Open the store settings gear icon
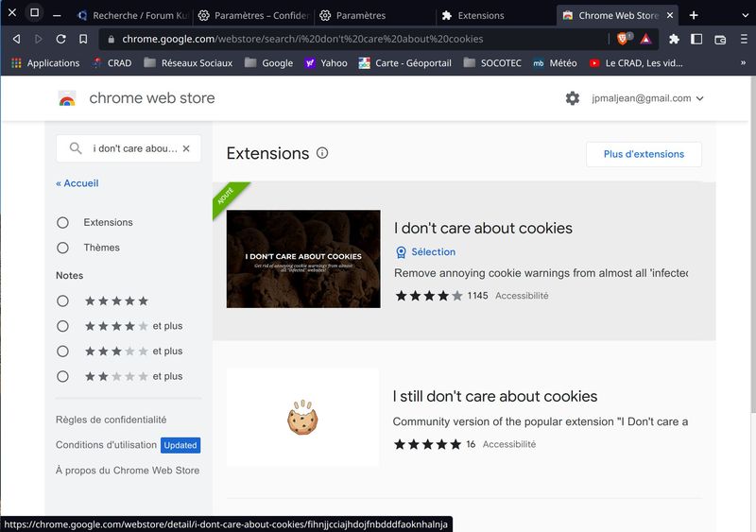Viewport: 756px width, 532px height. coord(573,98)
